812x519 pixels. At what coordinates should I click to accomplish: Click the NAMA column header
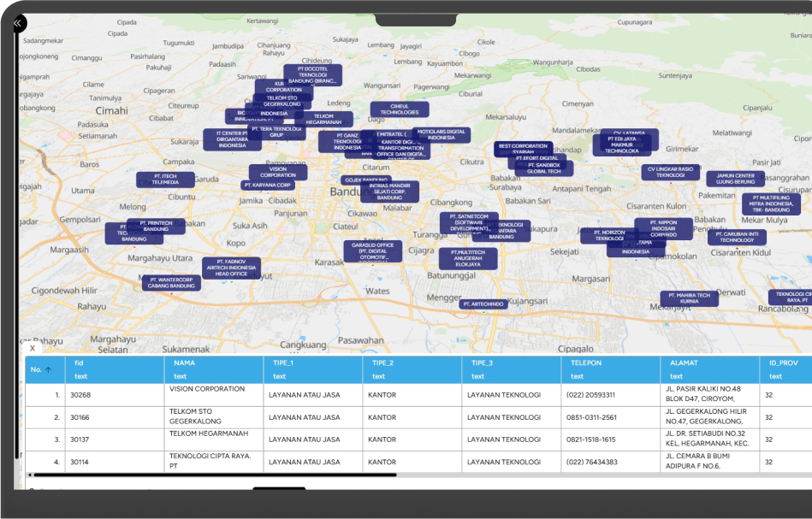point(184,363)
